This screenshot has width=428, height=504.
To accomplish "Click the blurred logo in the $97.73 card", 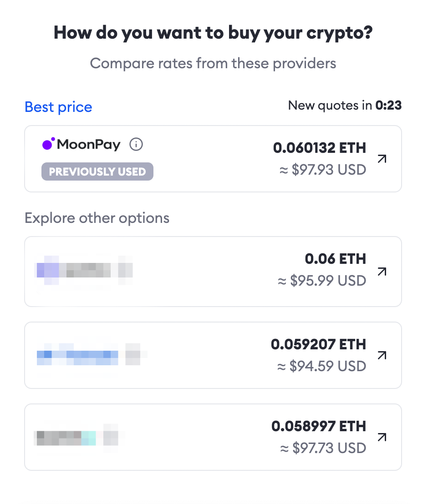I will click(x=76, y=436).
